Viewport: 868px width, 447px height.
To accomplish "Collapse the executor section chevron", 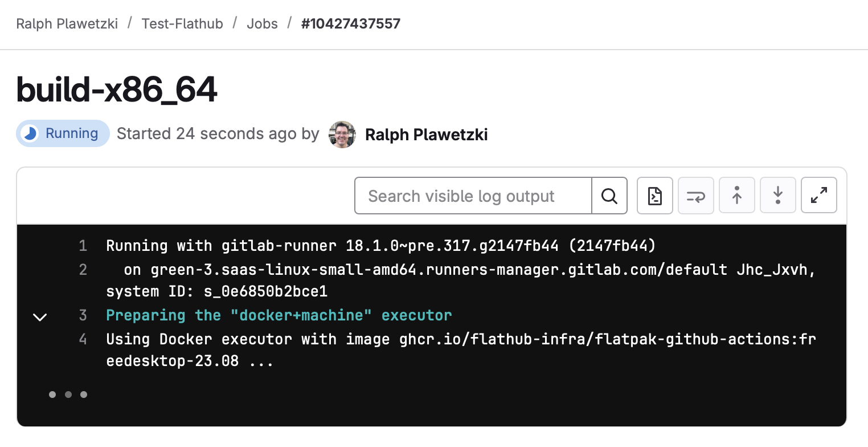I will (40, 316).
